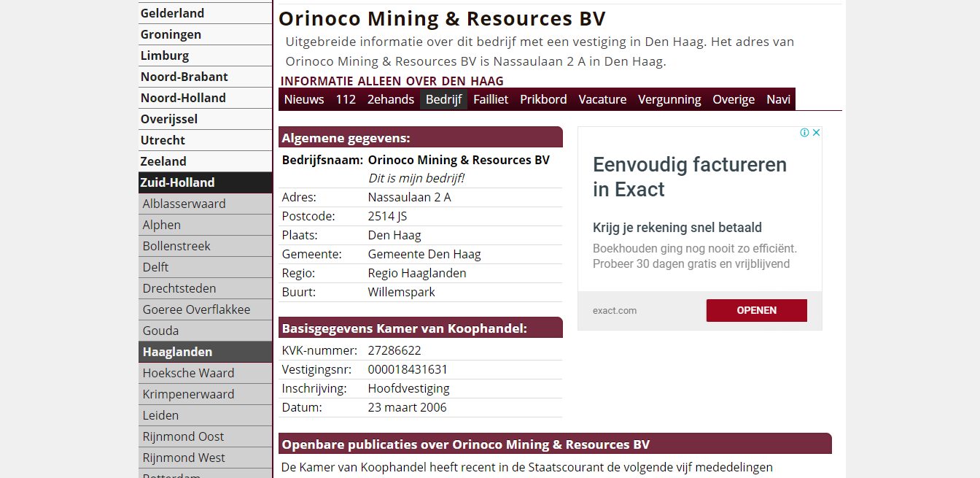This screenshot has height=478, width=980.
Task: Close the Exact advertisement
Action: click(x=817, y=133)
